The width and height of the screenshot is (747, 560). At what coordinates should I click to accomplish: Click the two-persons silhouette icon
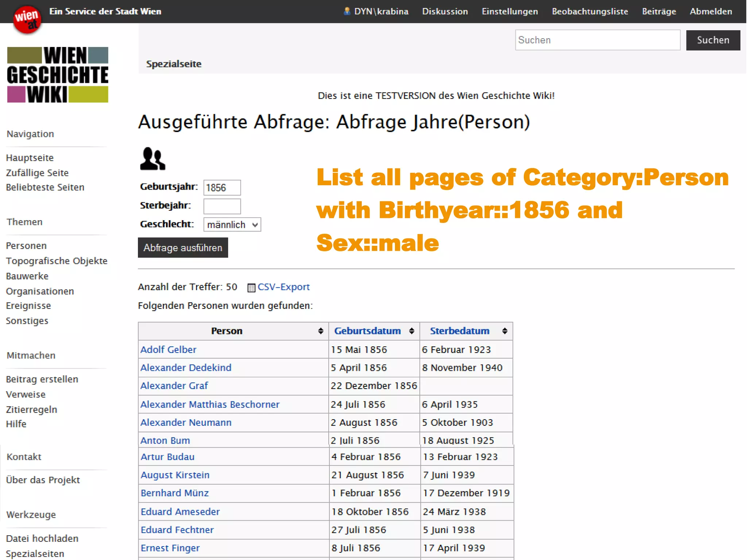tap(153, 159)
